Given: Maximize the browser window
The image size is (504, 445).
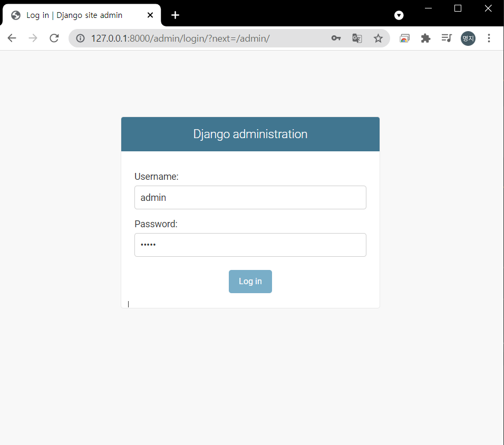Looking at the screenshot, I should tap(458, 8).
